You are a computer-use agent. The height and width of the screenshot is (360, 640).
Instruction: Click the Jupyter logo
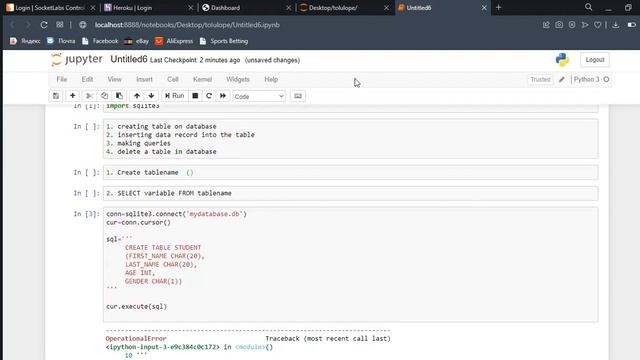click(x=77, y=59)
